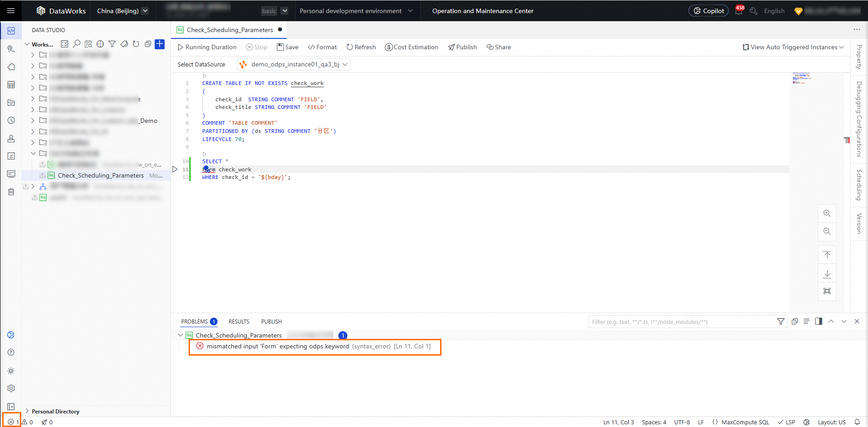Image resolution: width=868 pixels, height=427 pixels.
Task: Click Running Duration button
Action: tap(207, 47)
